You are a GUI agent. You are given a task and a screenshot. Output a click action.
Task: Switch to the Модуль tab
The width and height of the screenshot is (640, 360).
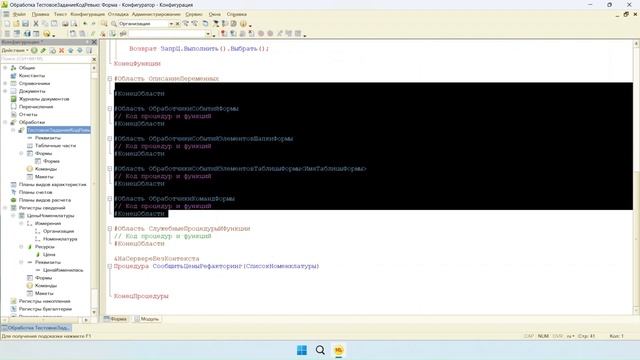[x=147, y=319]
